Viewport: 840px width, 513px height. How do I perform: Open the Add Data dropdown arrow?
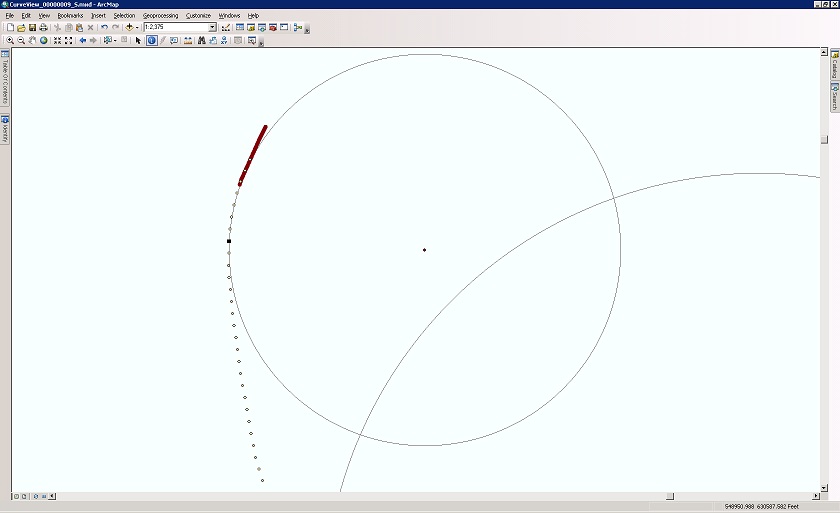(137, 27)
